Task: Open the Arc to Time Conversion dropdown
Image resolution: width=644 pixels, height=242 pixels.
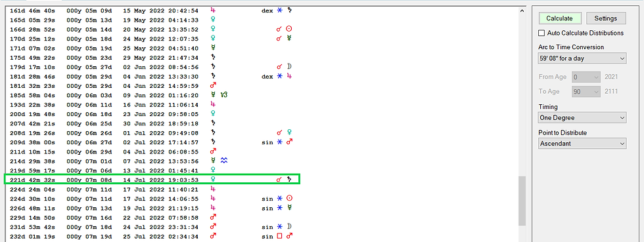Action: (582, 58)
